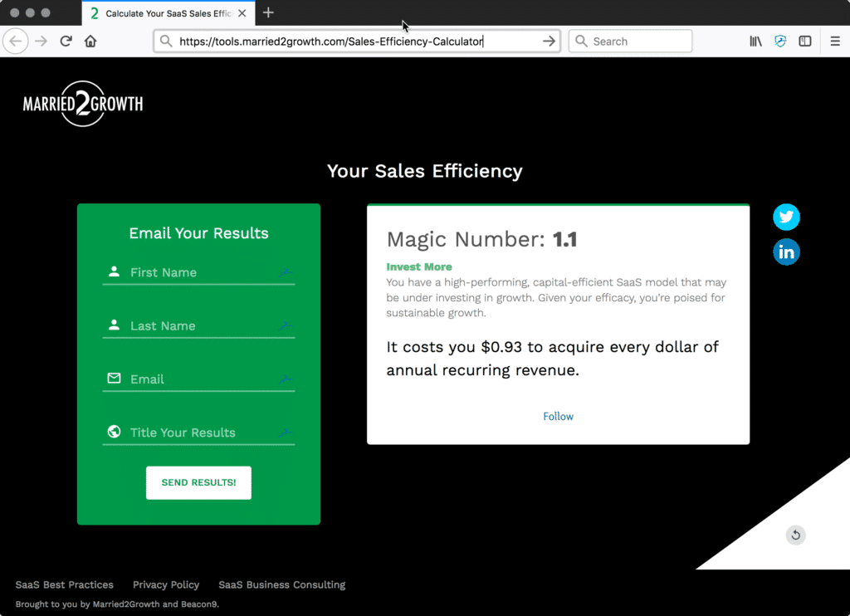Open a new tab with the plus button
This screenshot has height=616, width=850.
tap(268, 12)
